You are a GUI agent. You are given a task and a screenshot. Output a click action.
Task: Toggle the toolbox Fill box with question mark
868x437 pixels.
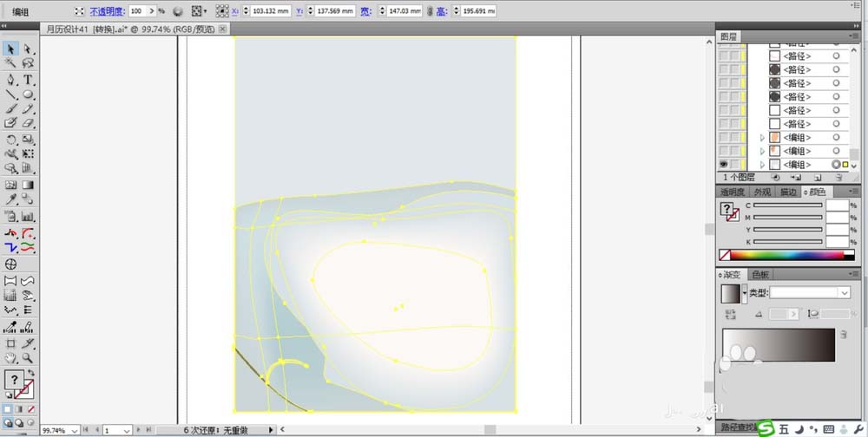[14, 380]
